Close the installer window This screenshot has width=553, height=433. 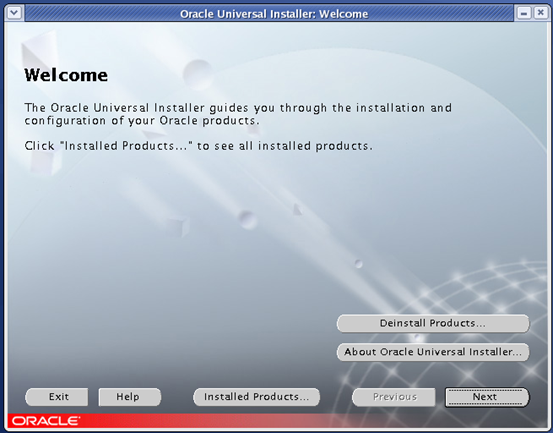[x=540, y=13]
